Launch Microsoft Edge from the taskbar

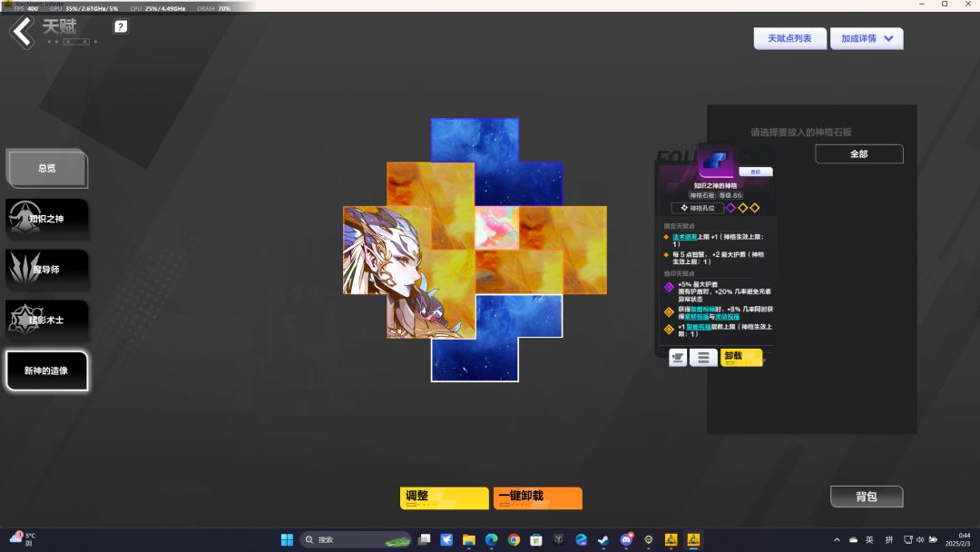point(491,539)
